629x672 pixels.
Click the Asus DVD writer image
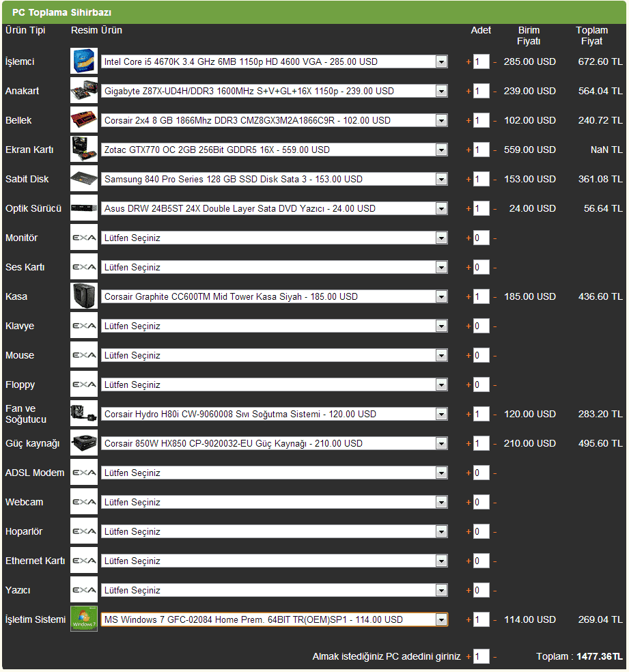(84, 208)
